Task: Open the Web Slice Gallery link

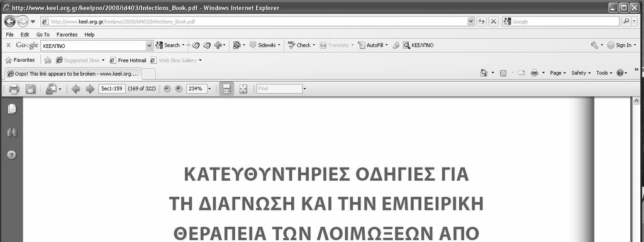Action: [x=176, y=60]
